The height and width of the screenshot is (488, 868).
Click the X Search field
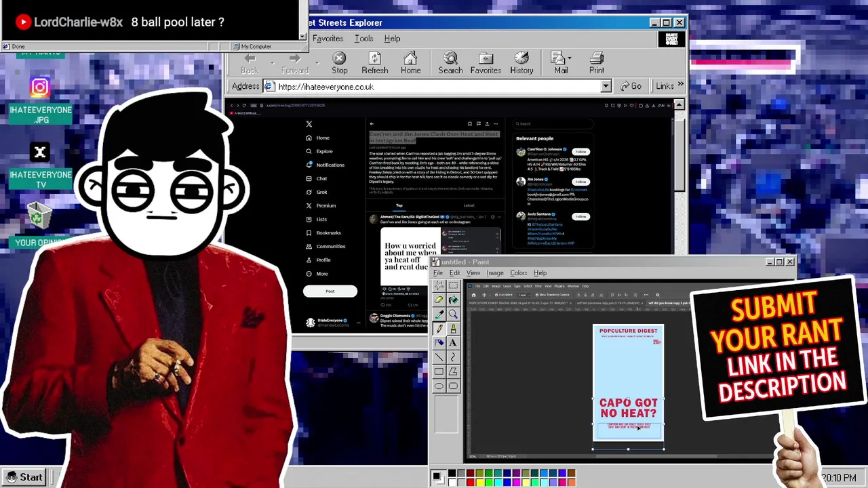click(555, 124)
